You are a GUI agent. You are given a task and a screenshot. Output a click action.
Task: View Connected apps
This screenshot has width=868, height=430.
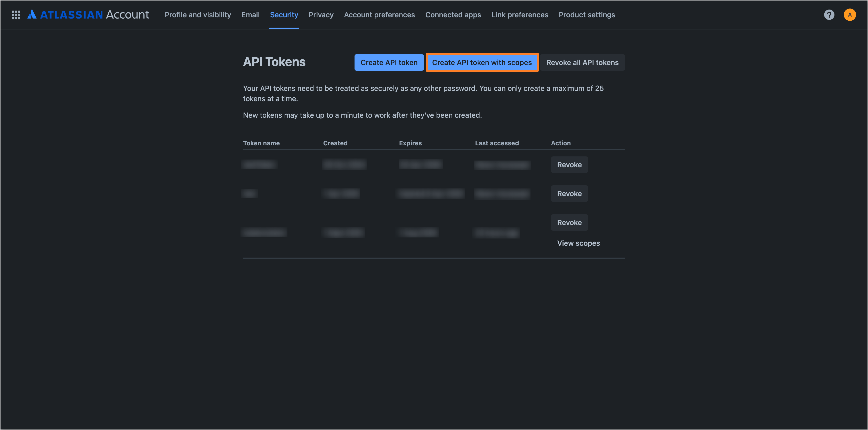(x=453, y=14)
